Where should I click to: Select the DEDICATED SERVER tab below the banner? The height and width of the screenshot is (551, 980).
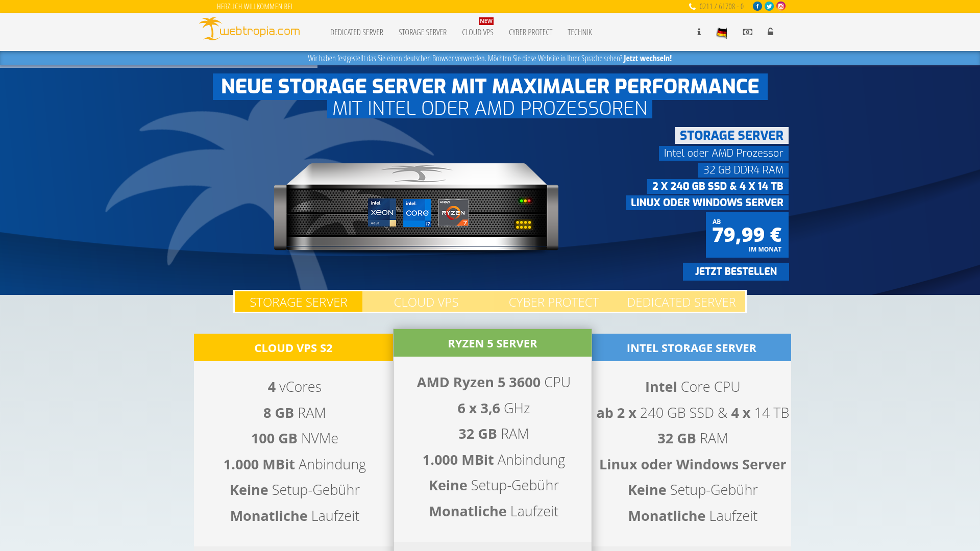pyautogui.click(x=681, y=302)
